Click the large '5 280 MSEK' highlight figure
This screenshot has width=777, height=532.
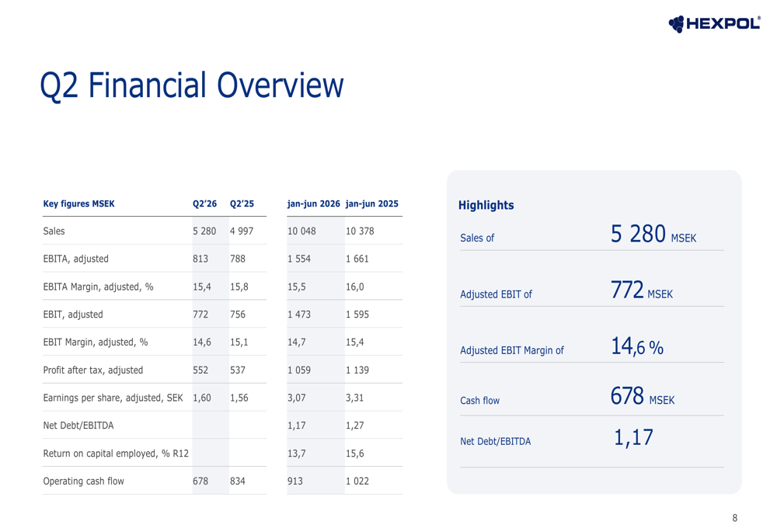coord(653,234)
